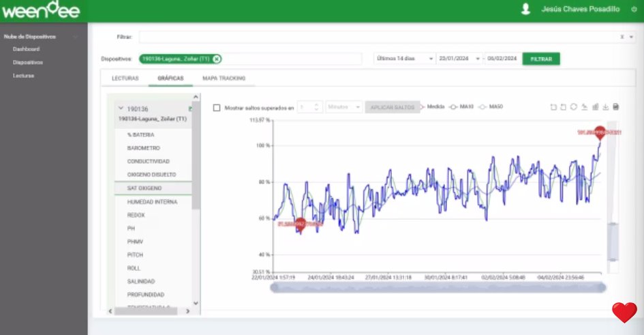The width and height of the screenshot is (644, 335).
Task: Click the chart zoom reset tool
Action: pos(563,107)
